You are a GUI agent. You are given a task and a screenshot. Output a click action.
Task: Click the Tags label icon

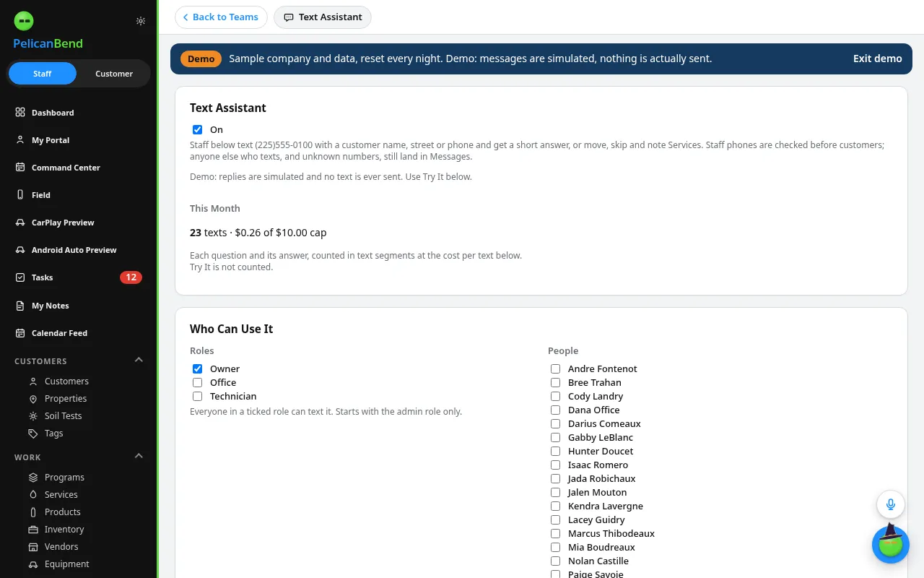click(x=32, y=433)
